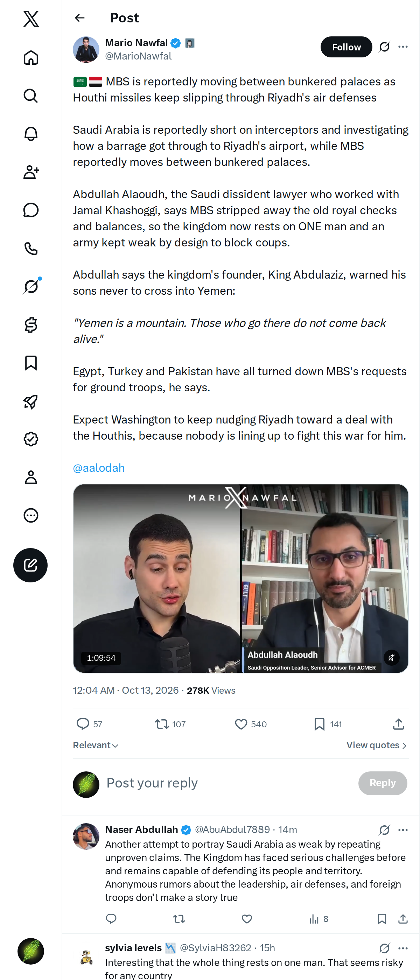
Task: Open Verified Orgs badge icon in the sidebar
Action: tap(31, 439)
